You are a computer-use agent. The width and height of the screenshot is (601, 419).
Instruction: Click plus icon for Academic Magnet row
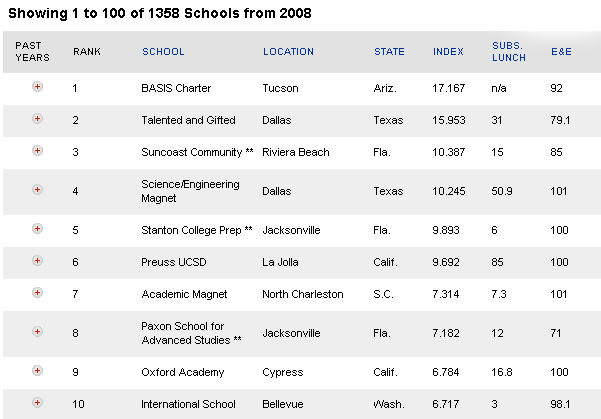click(x=37, y=293)
